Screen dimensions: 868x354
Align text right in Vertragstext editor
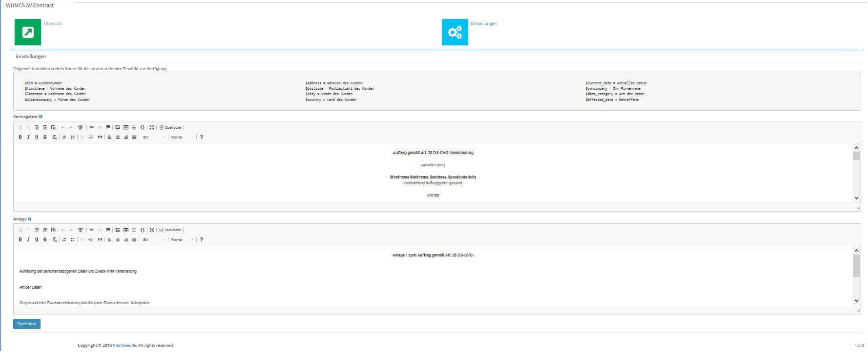(126, 138)
